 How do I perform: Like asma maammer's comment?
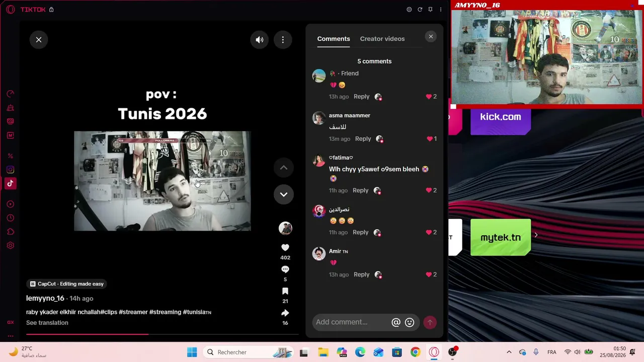[x=430, y=139]
